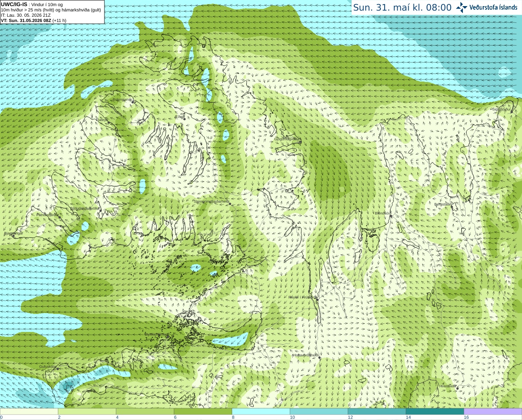Click the Patreksfjörður station label
Image resolution: width=522 pixels, height=420 pixels.
(48, 214)
